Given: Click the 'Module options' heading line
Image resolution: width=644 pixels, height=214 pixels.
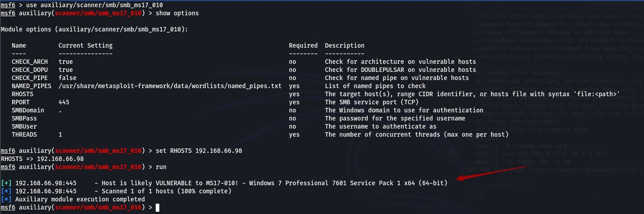Looking at the screenshot, I should click(x=95, y=29).
